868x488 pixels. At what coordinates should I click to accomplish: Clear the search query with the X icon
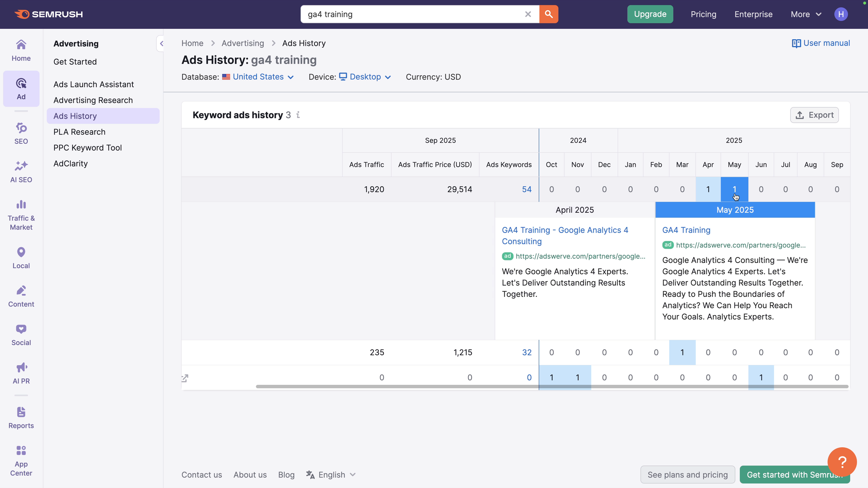528,14
